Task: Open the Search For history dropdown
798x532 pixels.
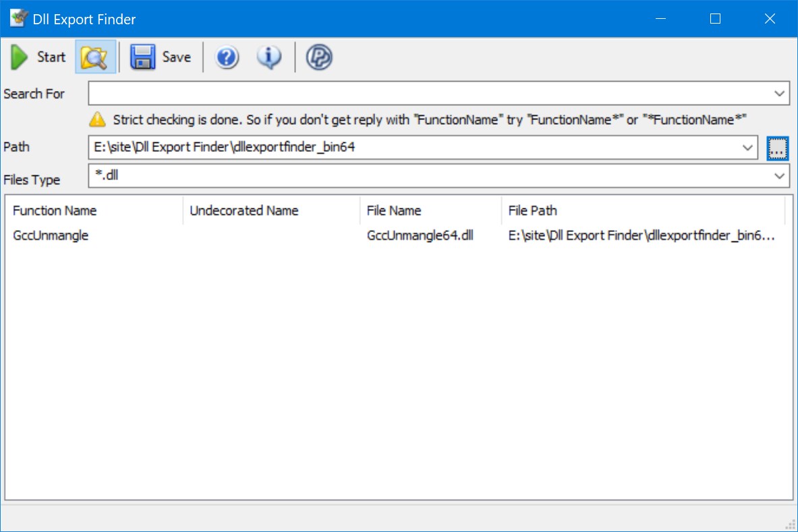Action: pyautogui.click(x=780, y=93)
